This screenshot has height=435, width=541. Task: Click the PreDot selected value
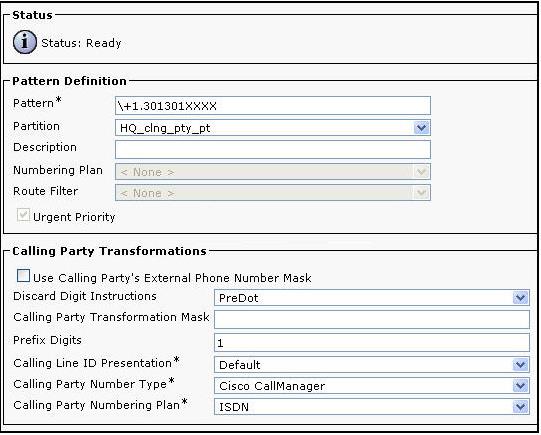click(238, 298)
